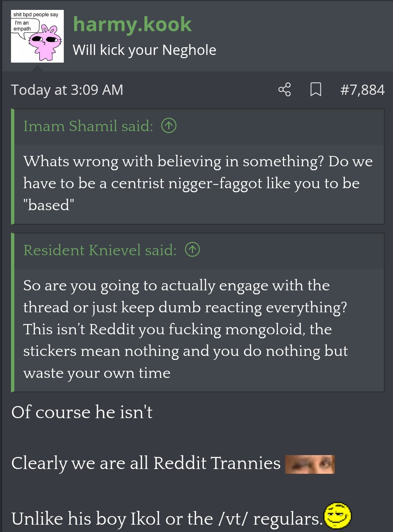The image size is (393, 532).
Task: Jump to Imam Shamil's original post via arrow icon
Action: pyautogui.click(x=169, y=126)
